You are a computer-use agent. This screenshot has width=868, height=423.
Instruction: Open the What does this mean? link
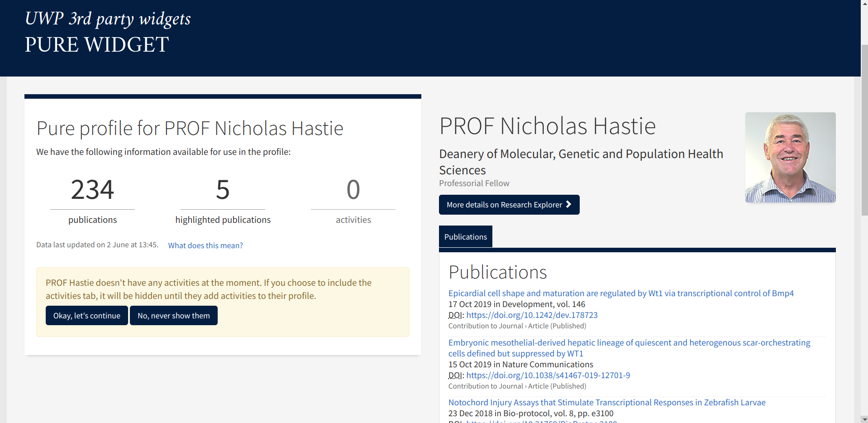205,245
